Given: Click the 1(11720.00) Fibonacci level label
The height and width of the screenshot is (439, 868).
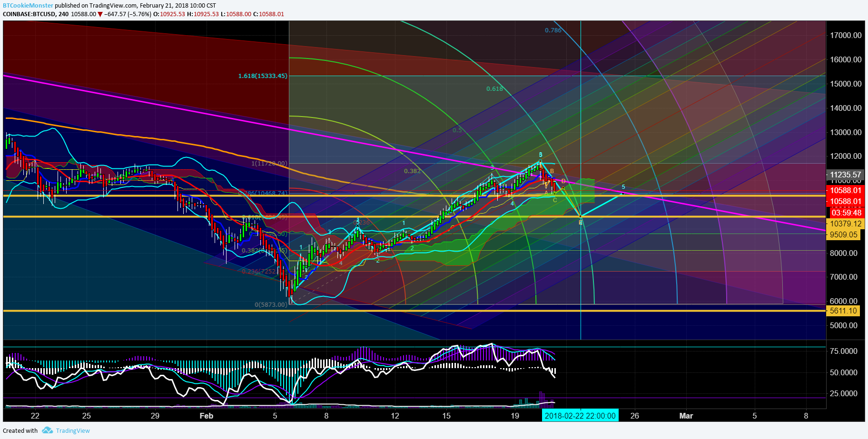Looking at the screenshot, I should (269, 163).
